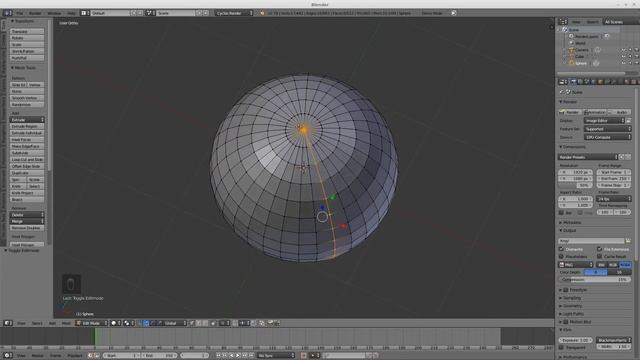Toggle Camera visibility eye in outliner
This screenshot has height=360, width=640.
click(623, 50)
